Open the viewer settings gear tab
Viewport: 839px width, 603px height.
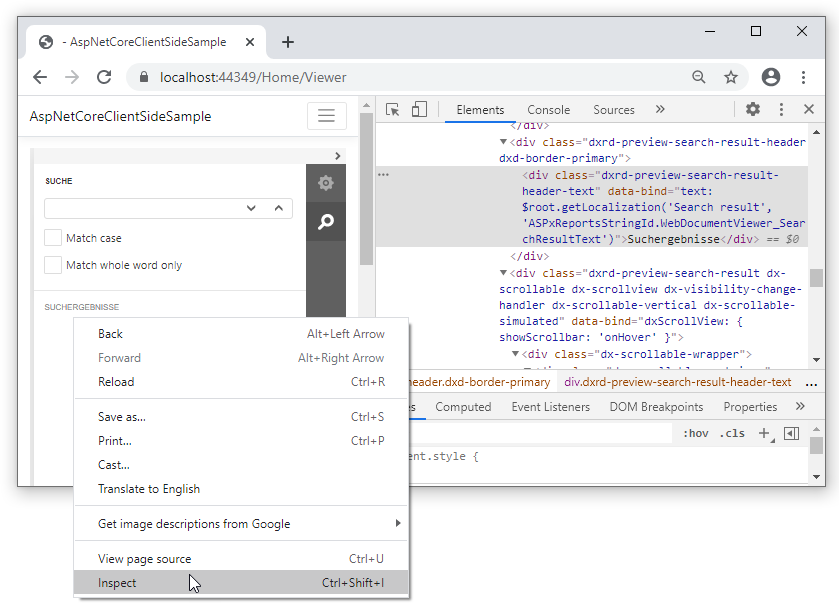326,183
